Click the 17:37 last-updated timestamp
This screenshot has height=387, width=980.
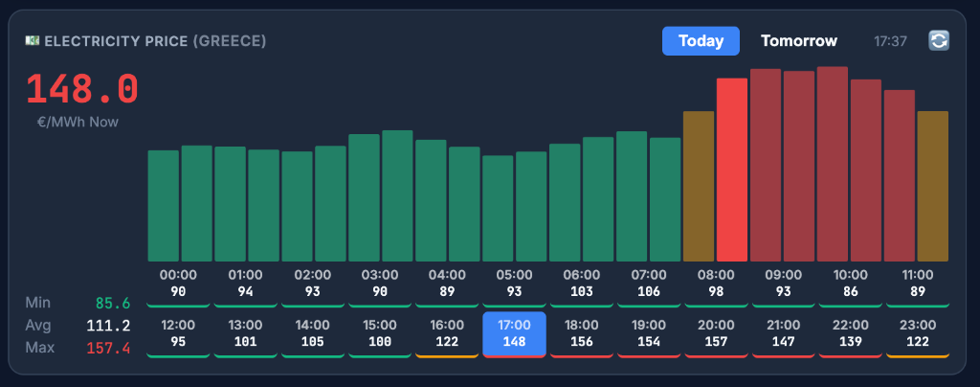coord(891,41)
